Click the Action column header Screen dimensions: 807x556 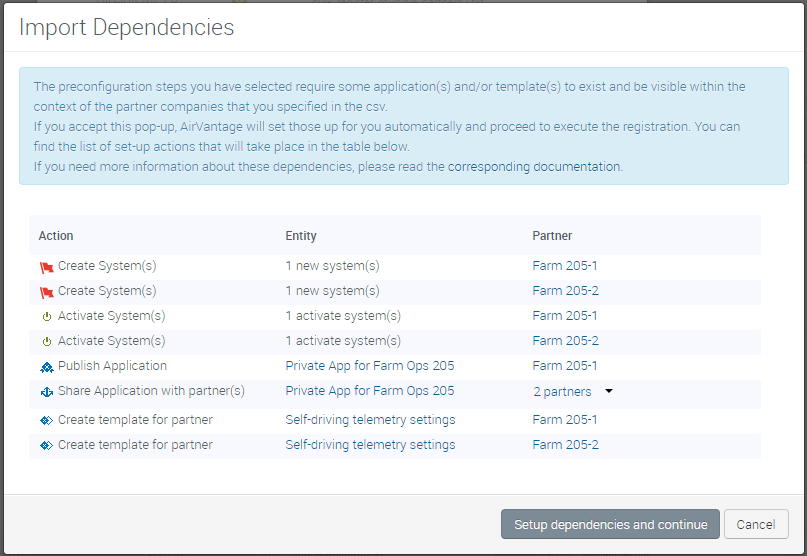tap(56, 236)
